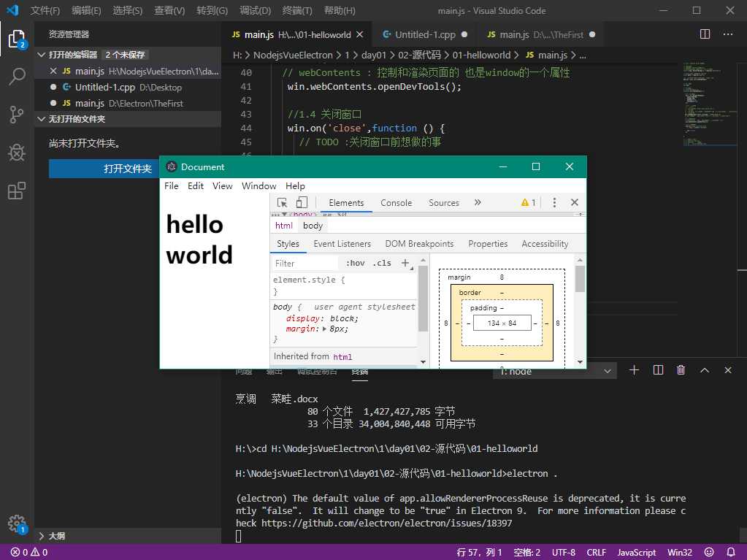The width and height of the screenshot is (747, 560).
Task: Close main.js 01-helloworld editor tab
Action: click(360, 34)
